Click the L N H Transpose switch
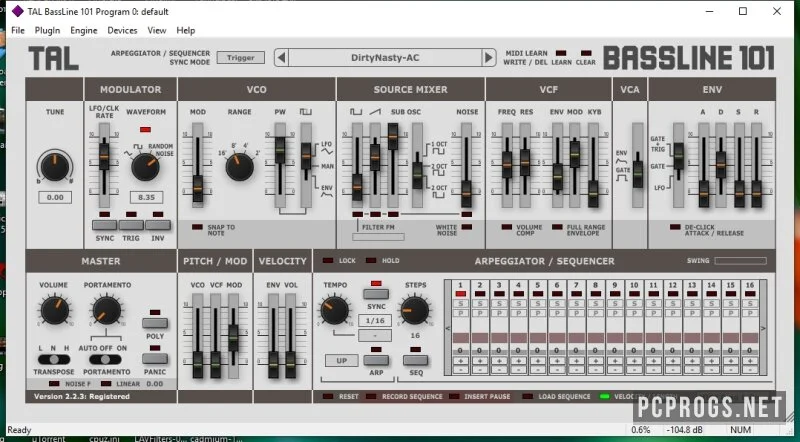This screenshot has width=800, height=442. [x=54, y=359]
